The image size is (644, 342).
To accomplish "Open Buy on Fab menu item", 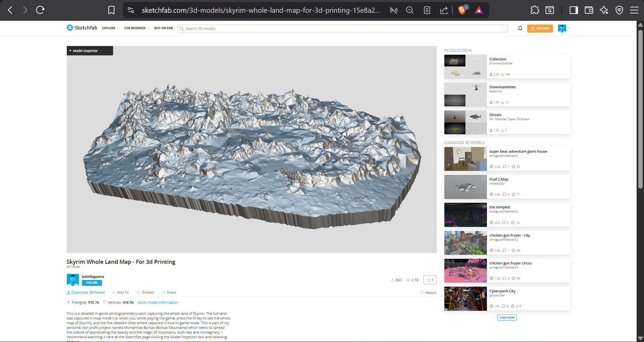I will tap(163, 28).
